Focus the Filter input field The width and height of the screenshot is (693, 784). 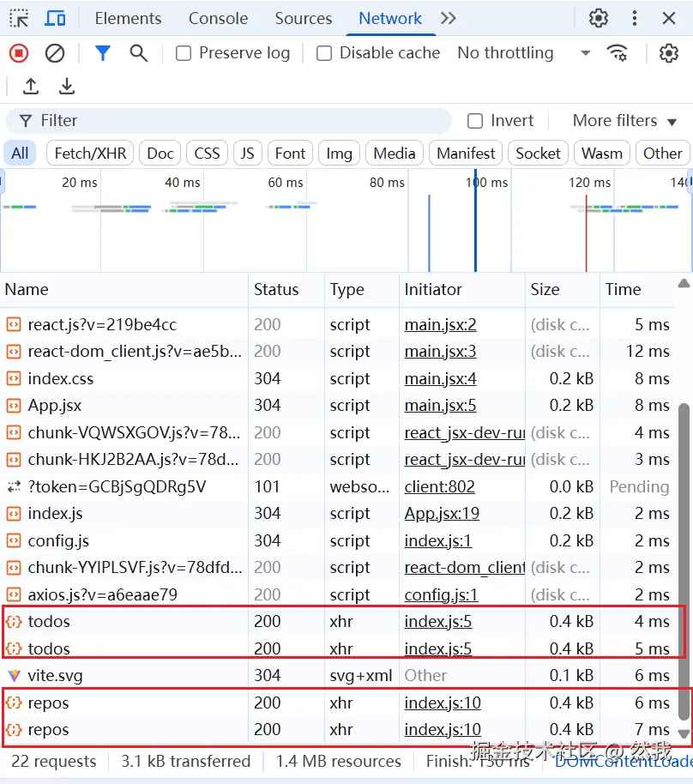pos(228,121)
